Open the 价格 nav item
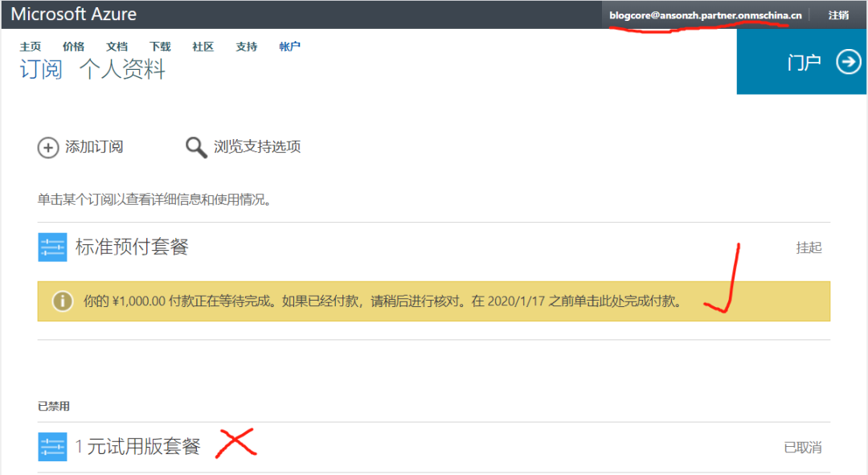The height and width of the screenshot is (475, 868). click(x=74, y=47)
